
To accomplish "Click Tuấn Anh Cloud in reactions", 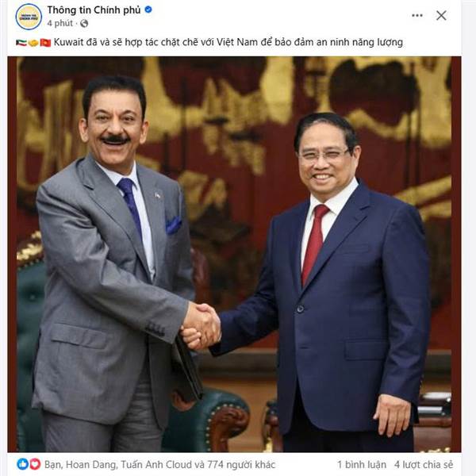I will (x=156, y=464).
